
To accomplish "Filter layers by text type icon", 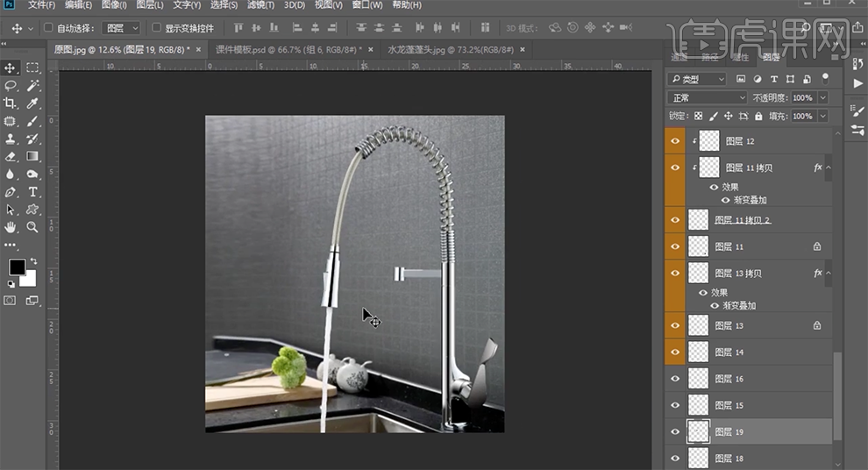I will [x=773, y=79].
